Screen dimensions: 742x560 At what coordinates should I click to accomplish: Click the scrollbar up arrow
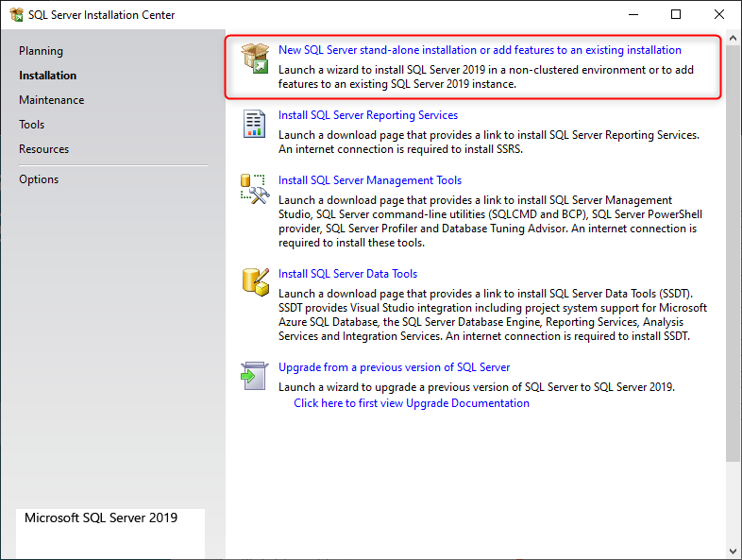point(733,38)
